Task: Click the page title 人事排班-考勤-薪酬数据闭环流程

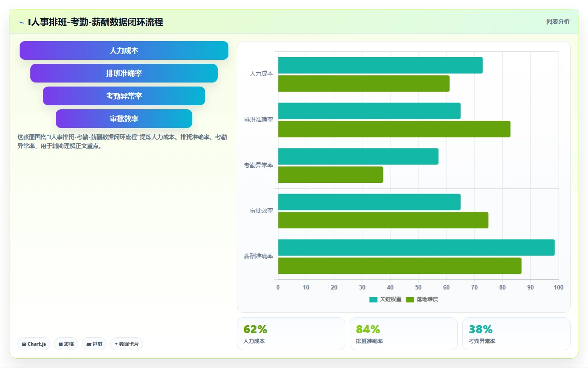Action: click(95, 22)
